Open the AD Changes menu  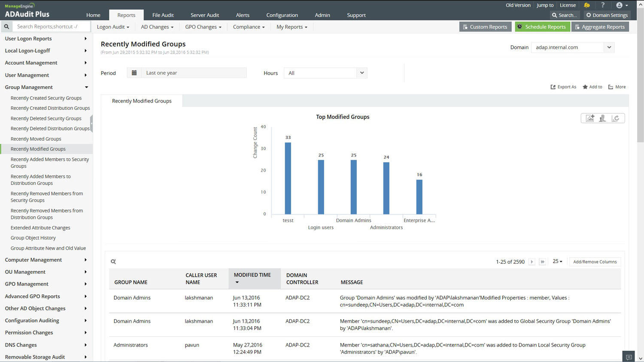pos(157,27)
